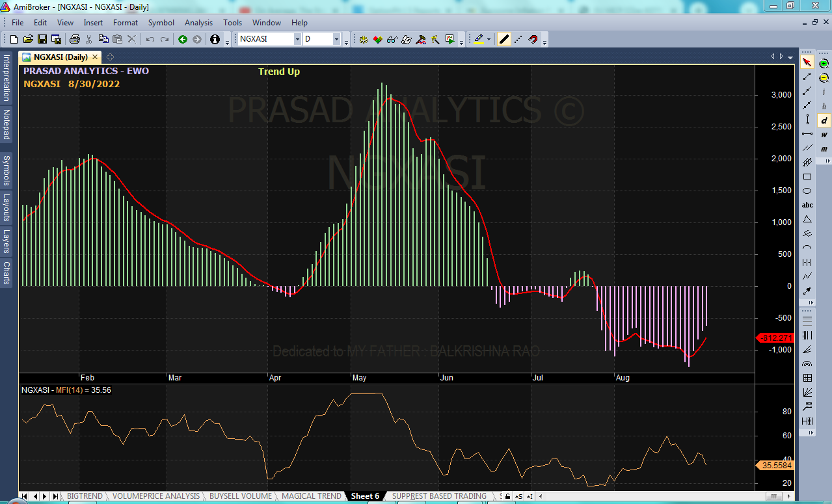
Task: Open a file using the folder icon
Action: tap(28, 39)
